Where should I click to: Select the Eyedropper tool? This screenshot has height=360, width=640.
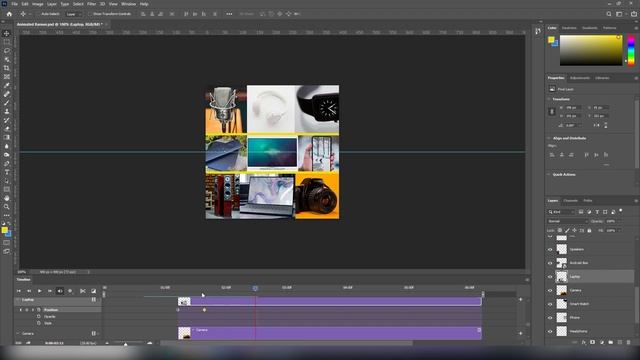point(7,85)
